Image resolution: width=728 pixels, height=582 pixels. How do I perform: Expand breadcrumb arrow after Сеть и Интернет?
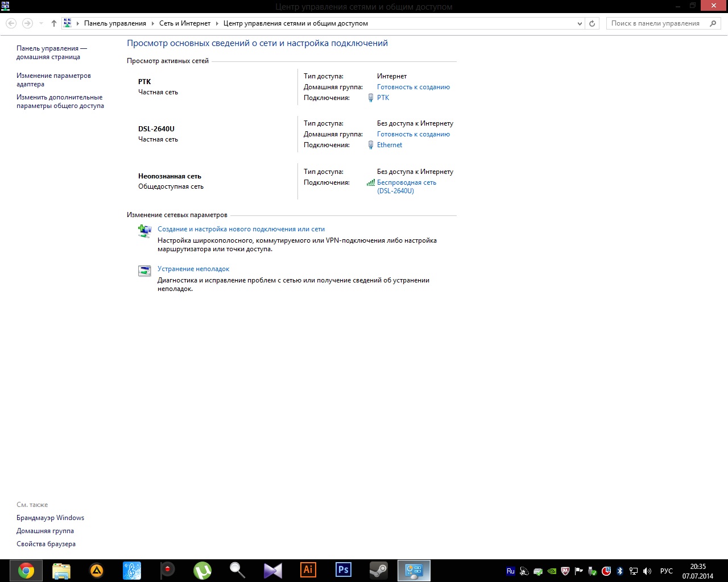(217, 23)
